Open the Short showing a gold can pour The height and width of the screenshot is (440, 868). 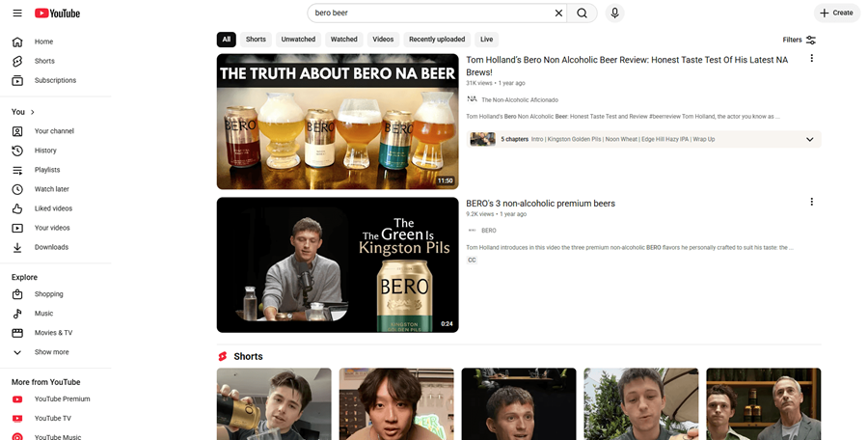(274, 404)
